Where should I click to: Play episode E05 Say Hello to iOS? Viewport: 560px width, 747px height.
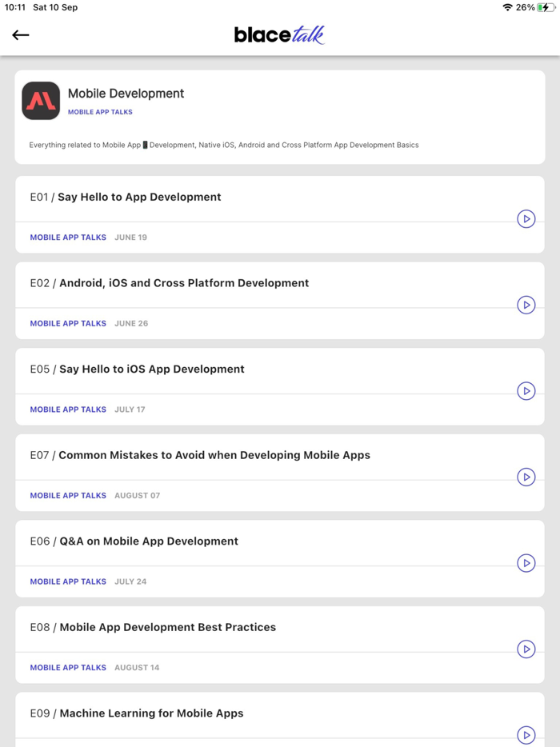coord(526,391)
